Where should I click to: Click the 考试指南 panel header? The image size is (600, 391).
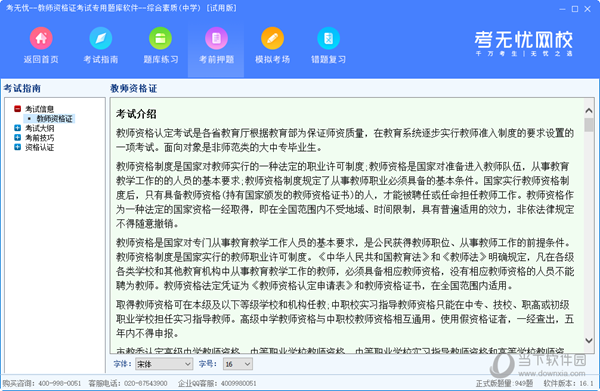[x=22, y=88]
